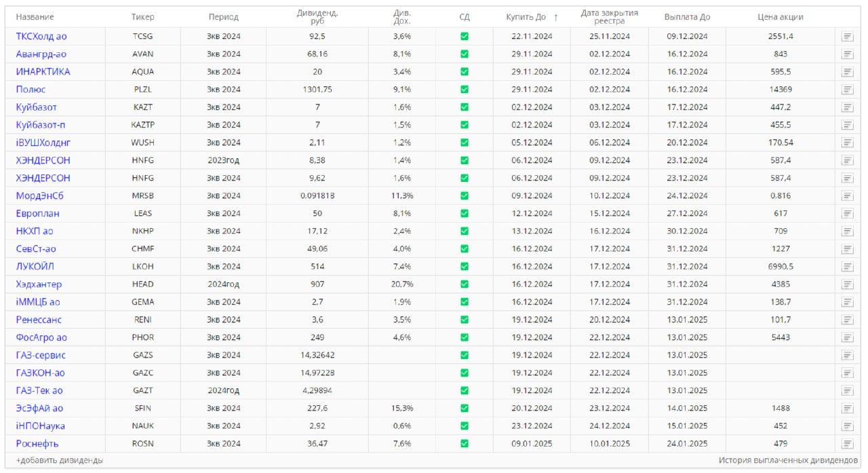Click details icon in Роснефть row

pyautogui.click(x=847, y=443)
